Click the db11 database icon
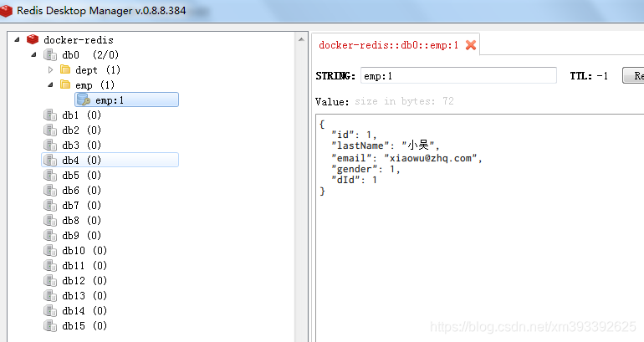644x342 pixels. 49,266
